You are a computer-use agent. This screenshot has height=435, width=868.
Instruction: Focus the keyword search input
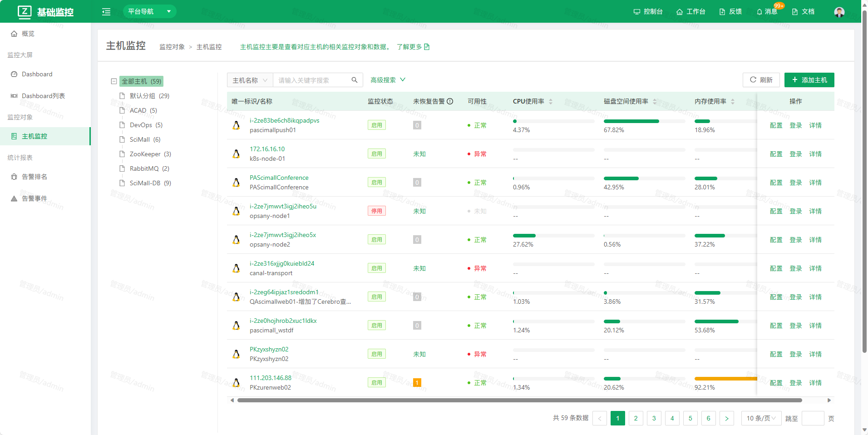(311, 80)
